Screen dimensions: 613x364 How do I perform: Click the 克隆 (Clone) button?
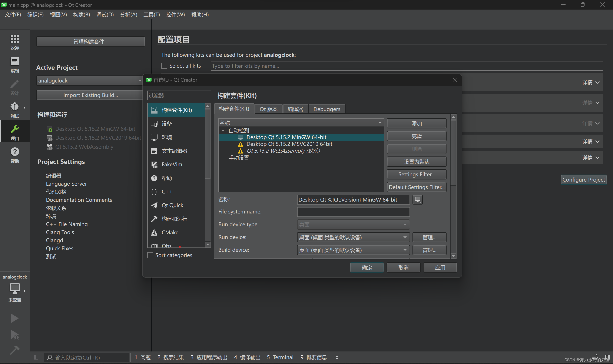click(x=416, y=136)
